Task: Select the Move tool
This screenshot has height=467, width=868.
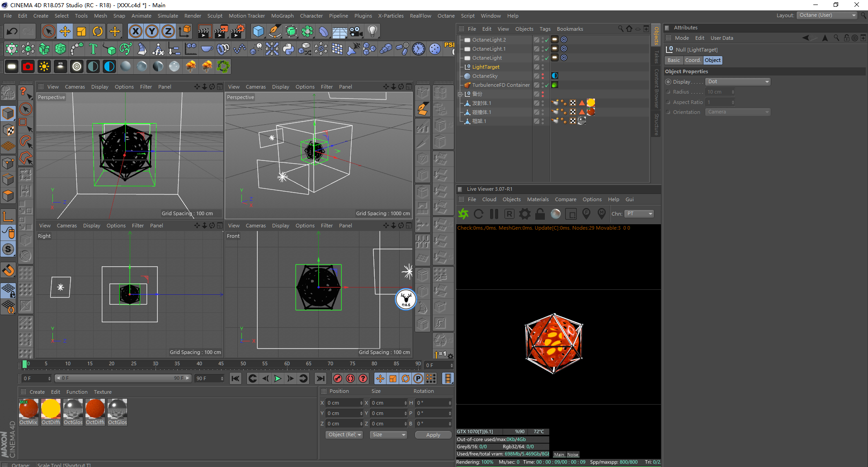Action: [65, 31]
